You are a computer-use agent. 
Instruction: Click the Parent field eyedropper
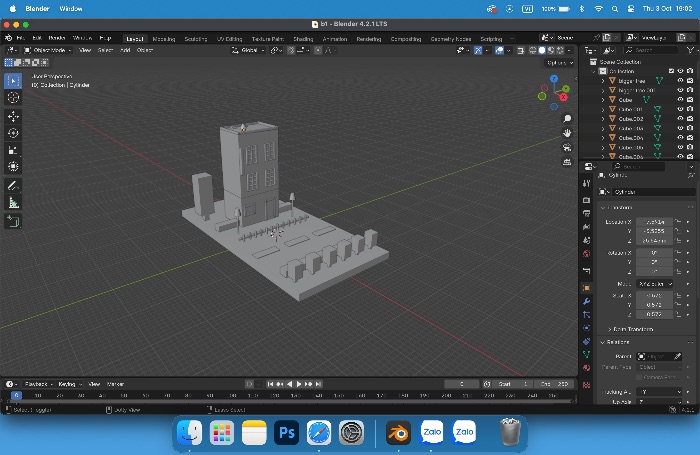[678, 356]
